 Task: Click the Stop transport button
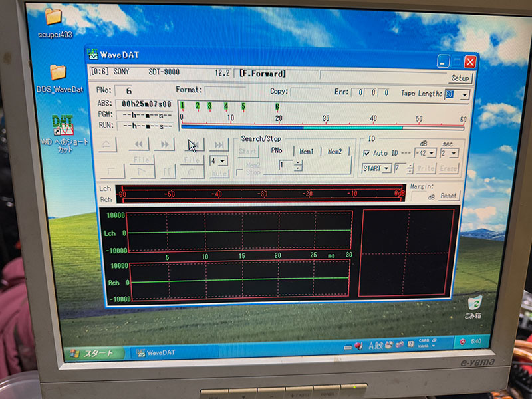point(112,171)
